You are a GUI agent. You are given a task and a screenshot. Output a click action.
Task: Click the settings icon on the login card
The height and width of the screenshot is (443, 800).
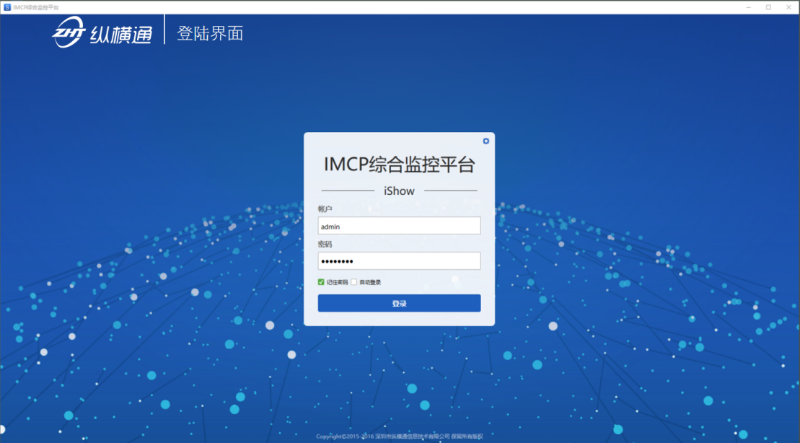pos(486,141)
